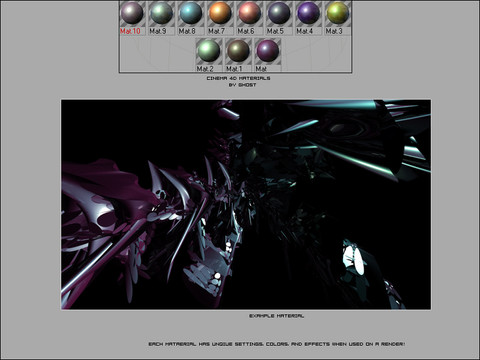Select the salmon Mat.6 material sphere
This screenshot has height=360, width=480.
click(x=249, y=13)
